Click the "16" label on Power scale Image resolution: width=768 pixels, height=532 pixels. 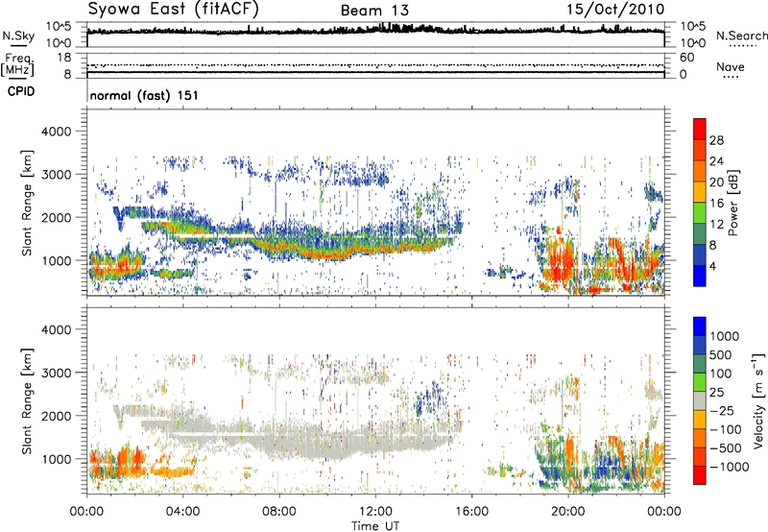[x=716, y=204]
